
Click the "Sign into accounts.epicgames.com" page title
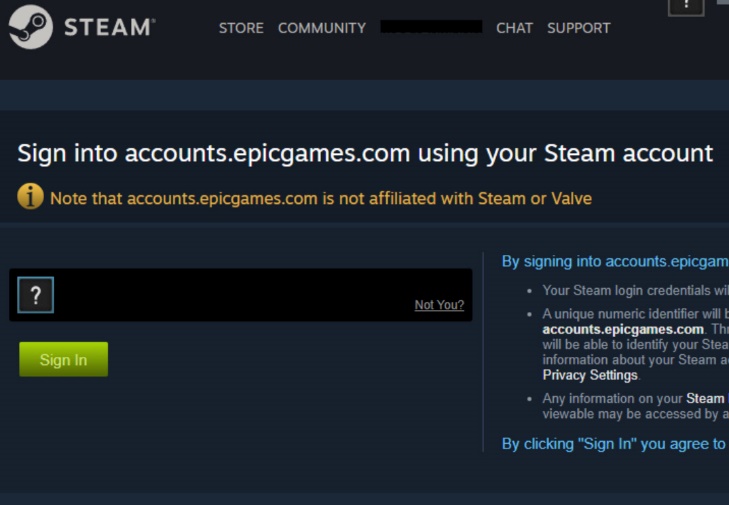[x=365, y=153]
